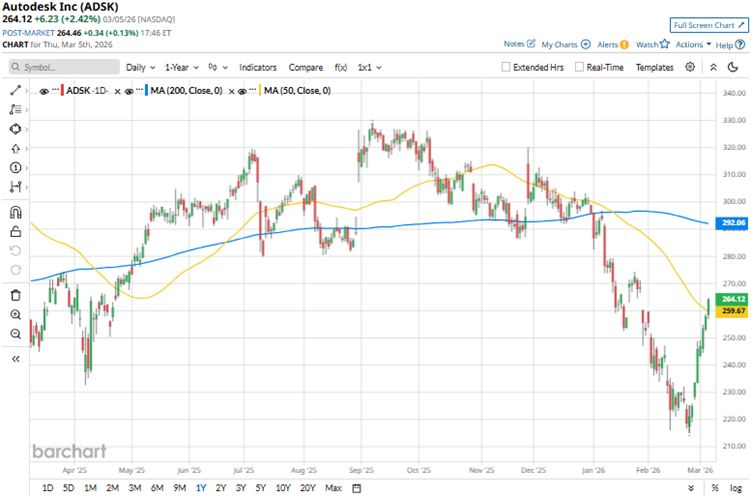This screenshot has width=752, height=496.
Task: Enable the Extended Hrs checkbox
Action: click(x=508, y=67)
